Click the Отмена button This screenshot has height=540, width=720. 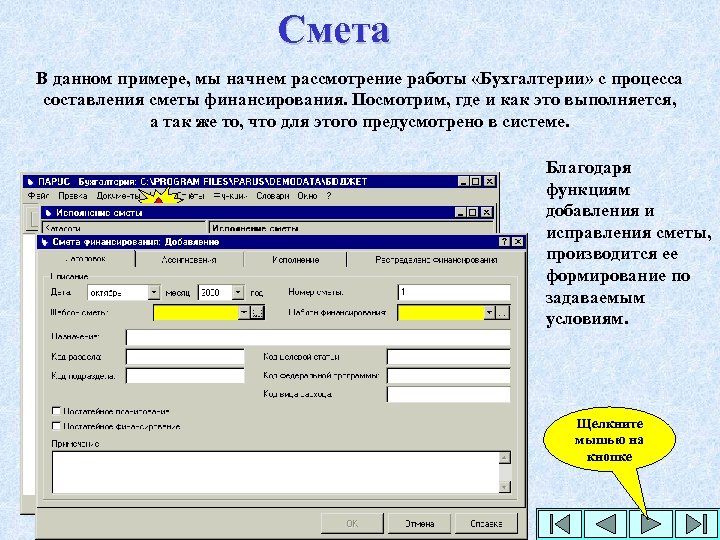[x=419, y=523]
